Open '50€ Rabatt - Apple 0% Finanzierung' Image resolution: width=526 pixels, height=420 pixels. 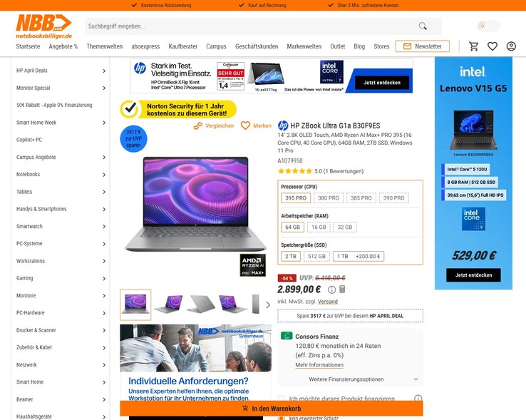[54, 105]
